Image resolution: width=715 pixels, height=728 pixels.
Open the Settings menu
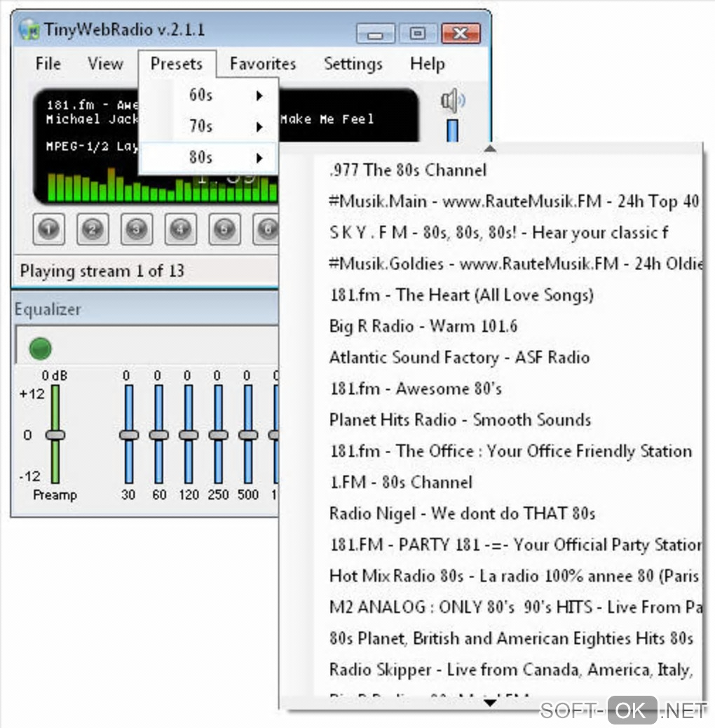(x=353, y=64)
